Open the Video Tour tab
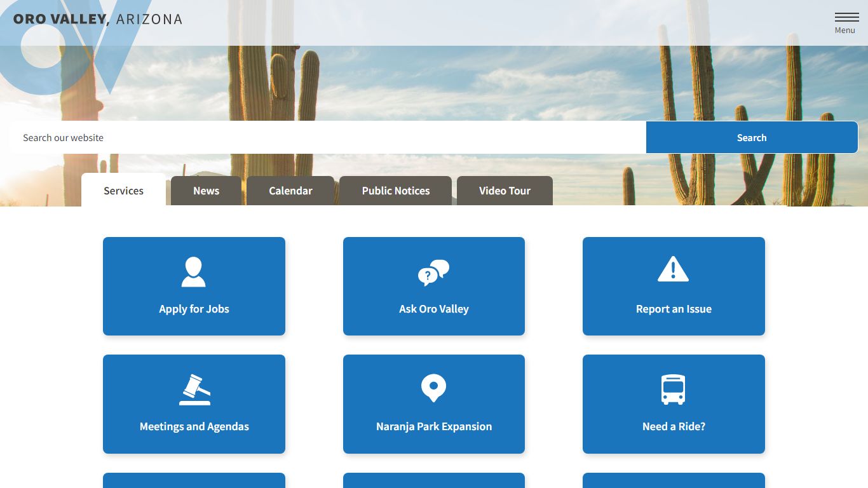The image size is (868, 488). pos(505,191)
